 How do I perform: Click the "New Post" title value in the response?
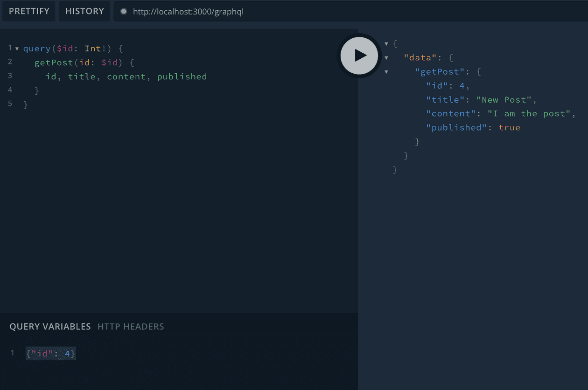coord(506,99)
